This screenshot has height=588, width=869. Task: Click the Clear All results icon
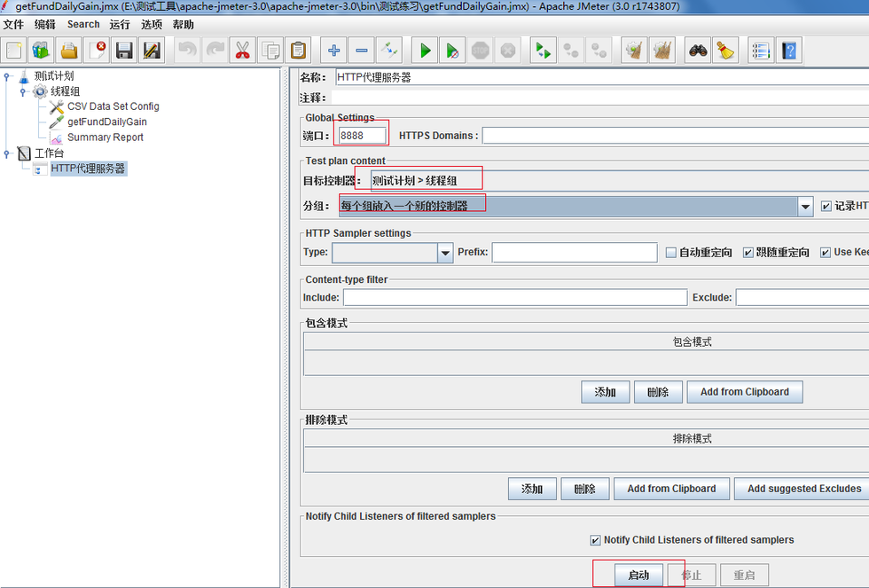click(662, 51)
